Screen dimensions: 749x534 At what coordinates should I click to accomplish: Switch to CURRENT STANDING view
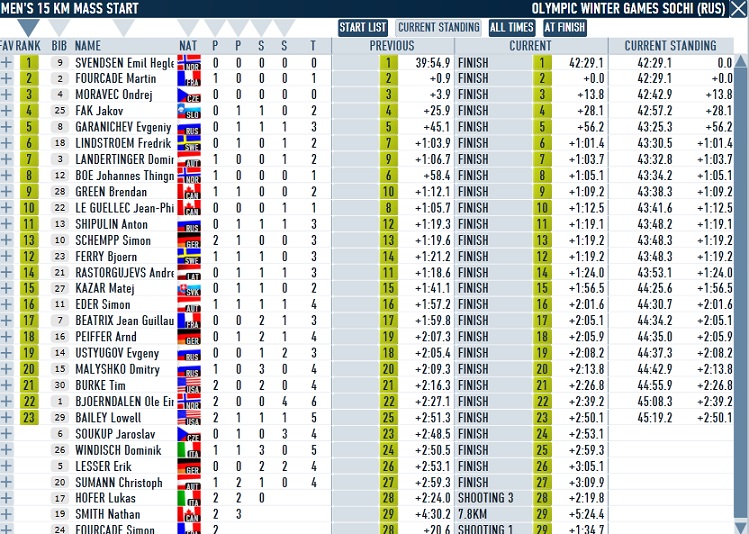tap(439, 27)
